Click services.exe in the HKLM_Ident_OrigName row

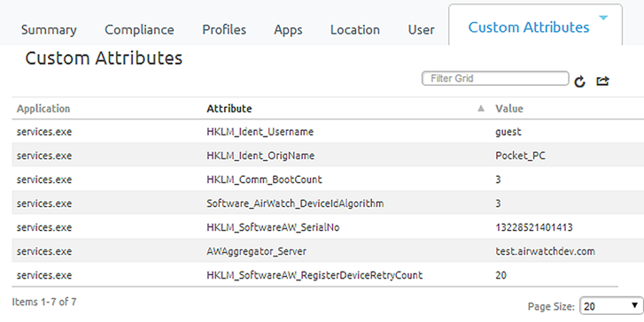[x=44, y=156]
